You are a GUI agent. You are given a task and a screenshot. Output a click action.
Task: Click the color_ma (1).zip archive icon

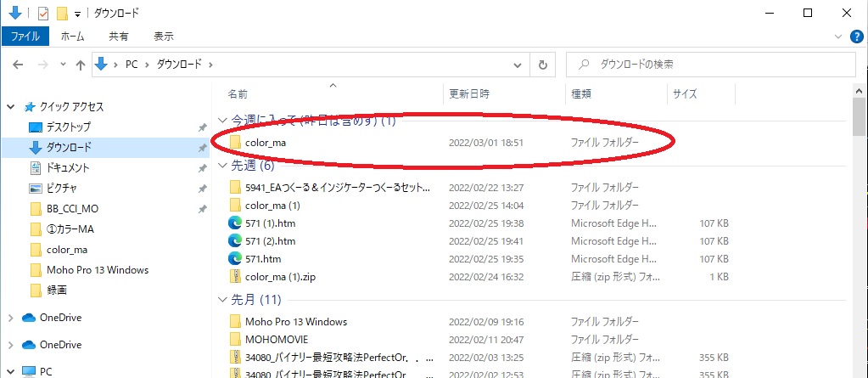(236, 276)
